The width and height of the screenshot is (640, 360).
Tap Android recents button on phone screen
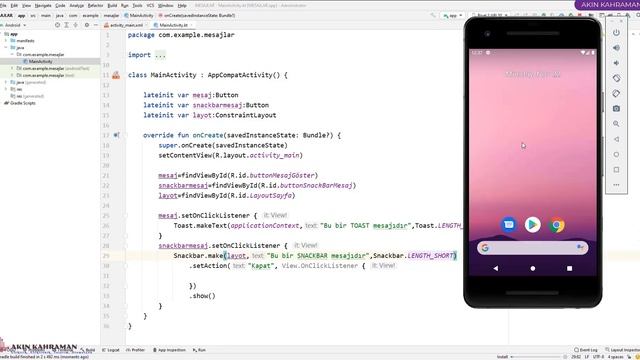(569, 268)
